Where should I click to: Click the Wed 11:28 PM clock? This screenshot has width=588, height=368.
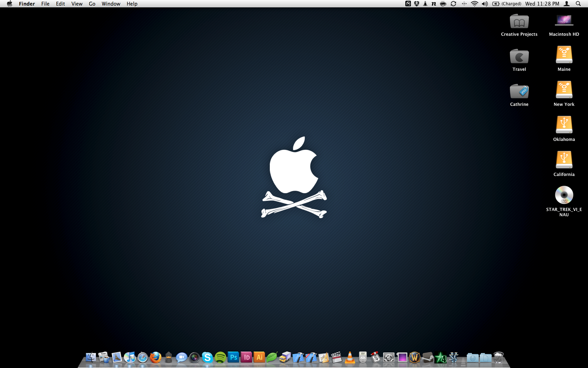coord(542,4)
